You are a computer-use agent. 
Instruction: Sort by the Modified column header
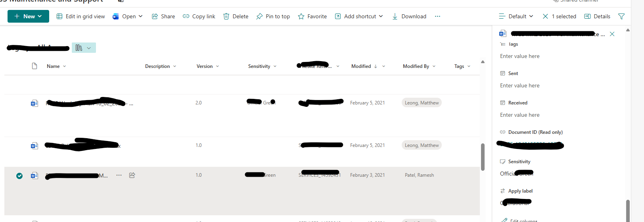click(x=361, y=66)
